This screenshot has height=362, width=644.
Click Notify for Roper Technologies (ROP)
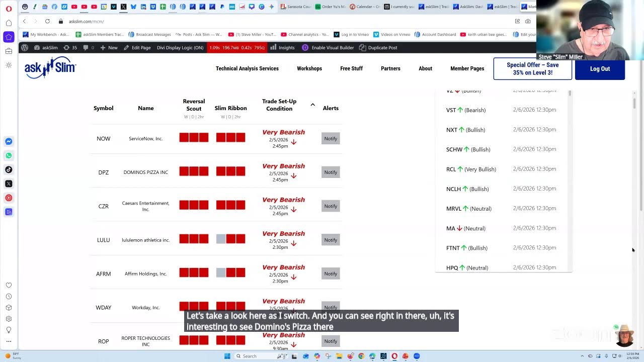[331, 341]
